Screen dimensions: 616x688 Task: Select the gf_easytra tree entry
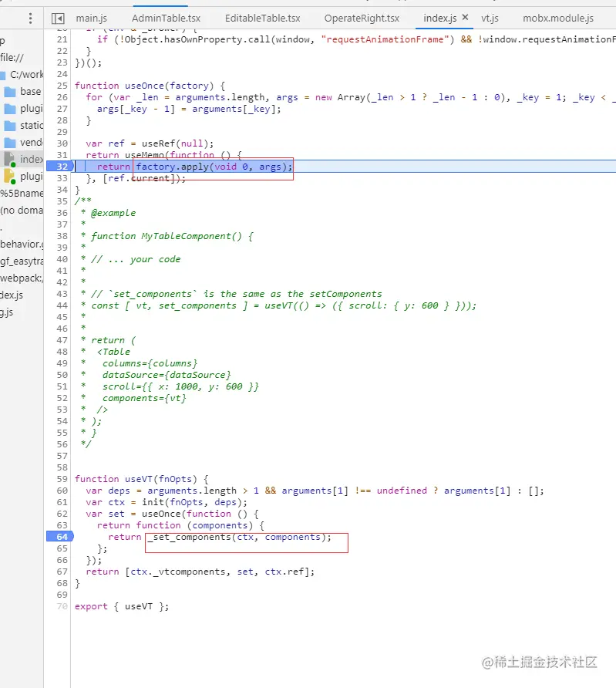[22, 261]
